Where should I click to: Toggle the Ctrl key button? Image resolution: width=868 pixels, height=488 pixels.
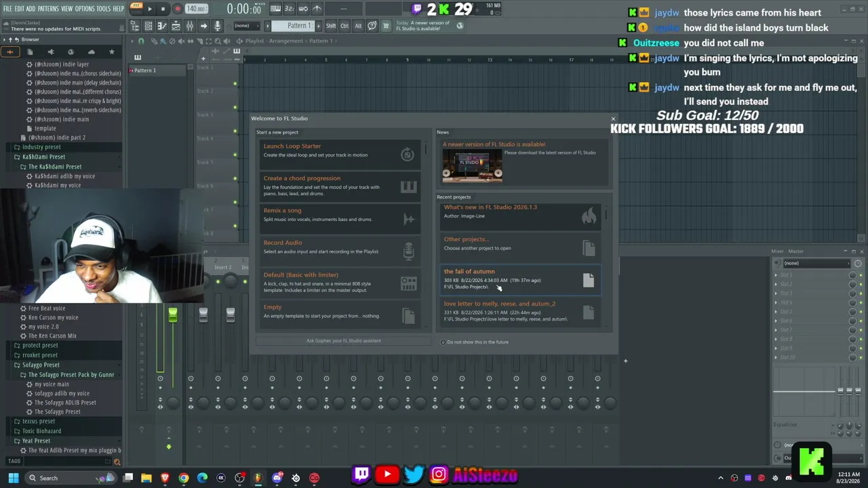coord(344,26)
